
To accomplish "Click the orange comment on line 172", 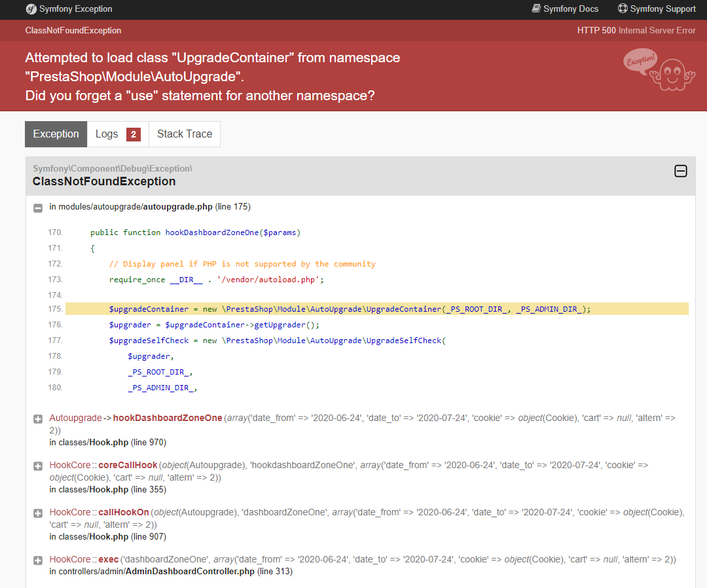I will [242, 264].
